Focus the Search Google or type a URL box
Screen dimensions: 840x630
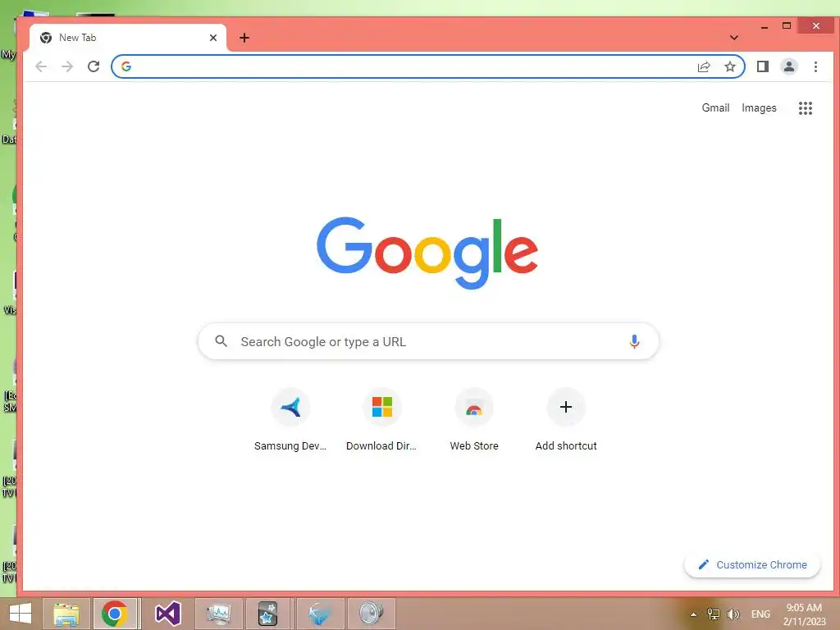(x=428, y=341)
